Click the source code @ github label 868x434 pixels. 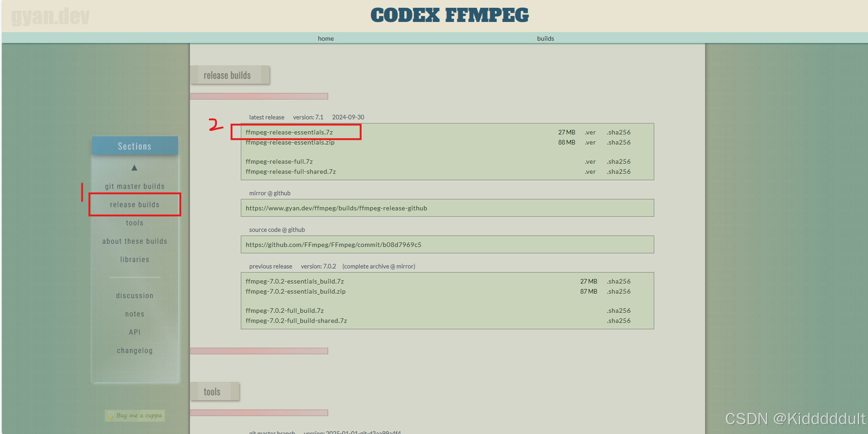[x=277, y=230]
